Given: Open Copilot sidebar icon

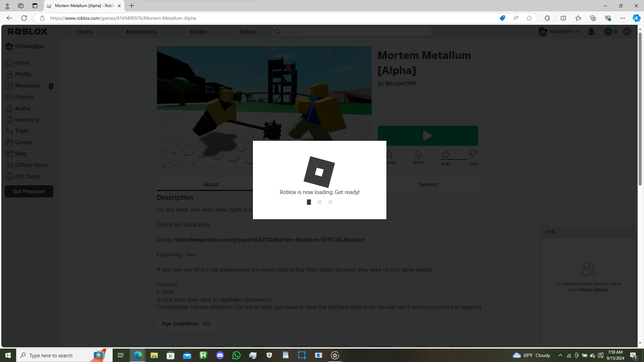Looking at the screenshot, I should point(636,18).
